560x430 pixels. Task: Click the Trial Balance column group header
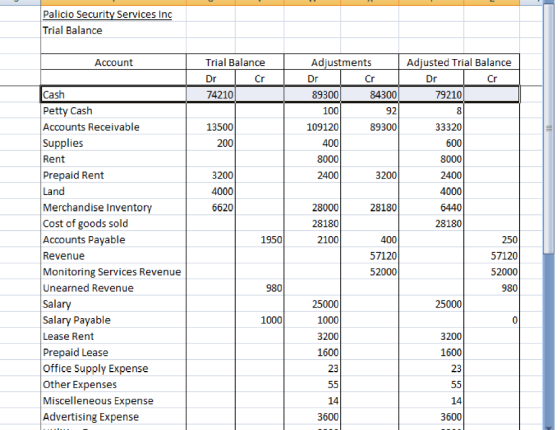tap(235, 62)
